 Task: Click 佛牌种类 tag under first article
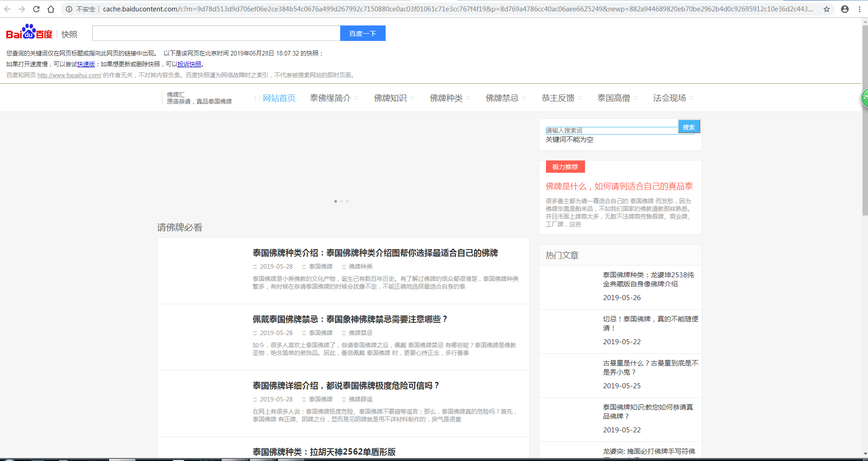361,266
